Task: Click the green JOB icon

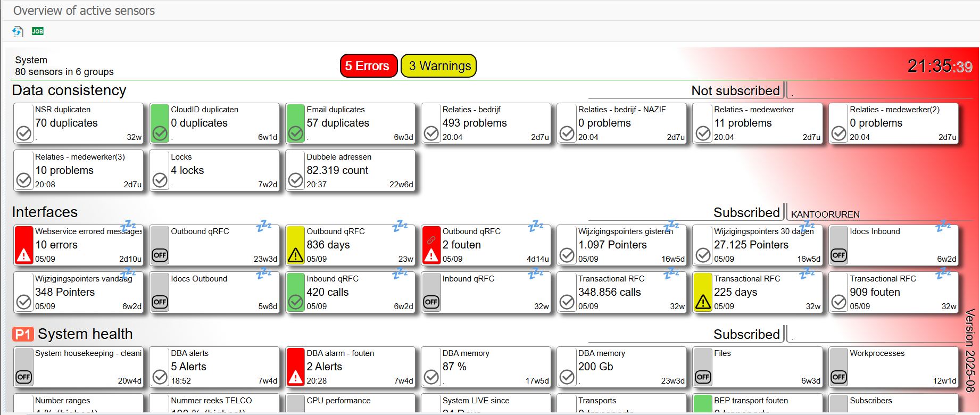Action: (37, 31)
